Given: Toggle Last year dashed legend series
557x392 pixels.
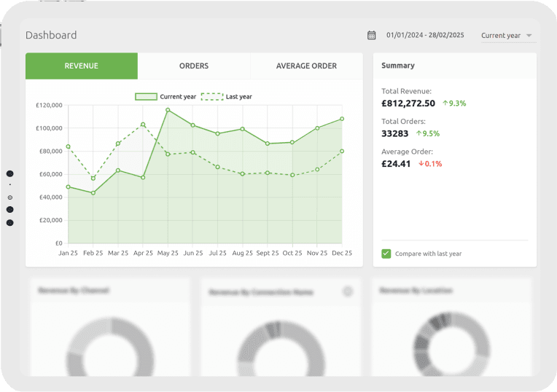Looking at the screenshot, I should 227,96.
